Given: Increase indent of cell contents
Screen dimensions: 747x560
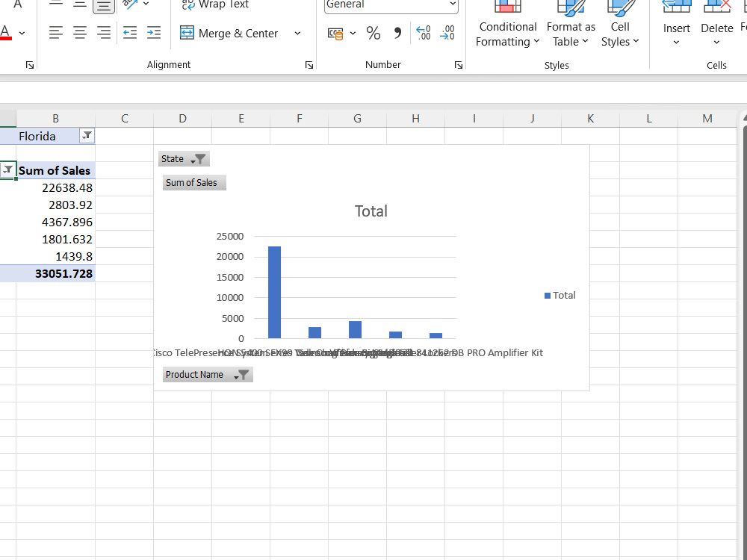Looking at the screenshot, I should point(153,33).
